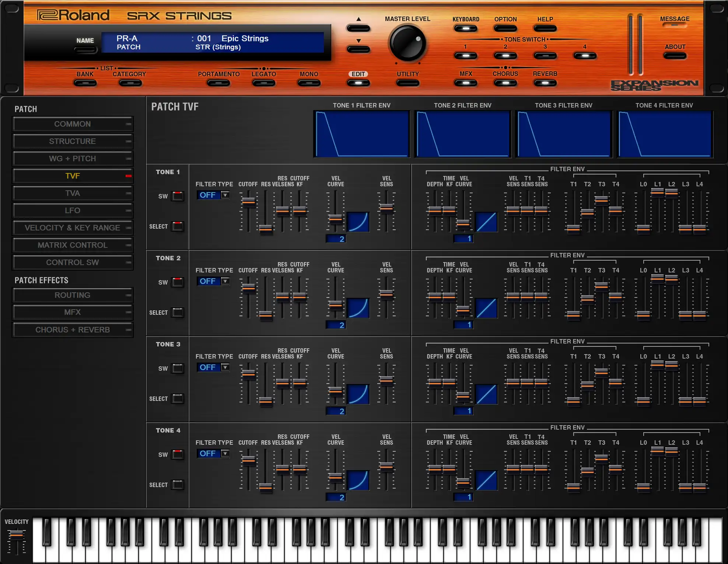Open Tone 1 filter type dropdown
Viewport: 728px width, 564px height.
pyautogui.click(x=225, y=195)
